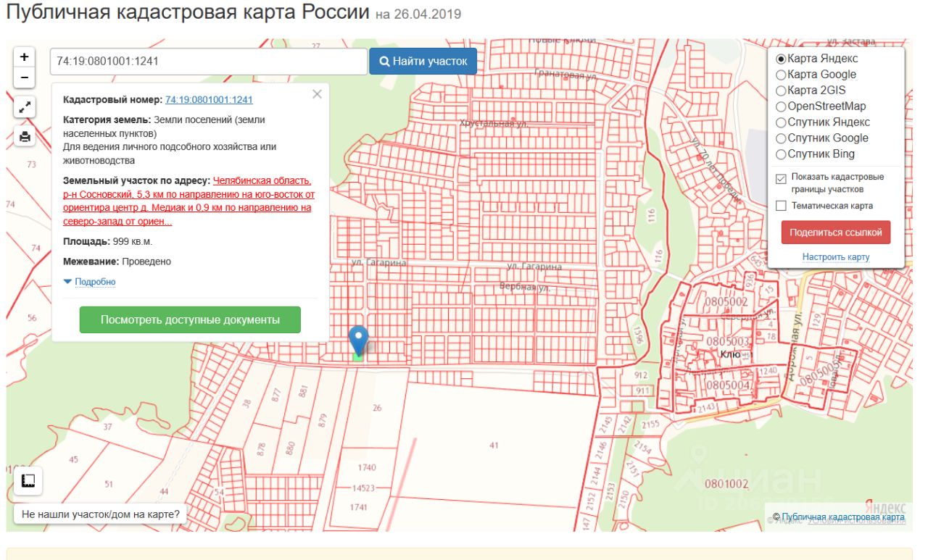Click parcel 56 on the map

click(x=32, y=318)
